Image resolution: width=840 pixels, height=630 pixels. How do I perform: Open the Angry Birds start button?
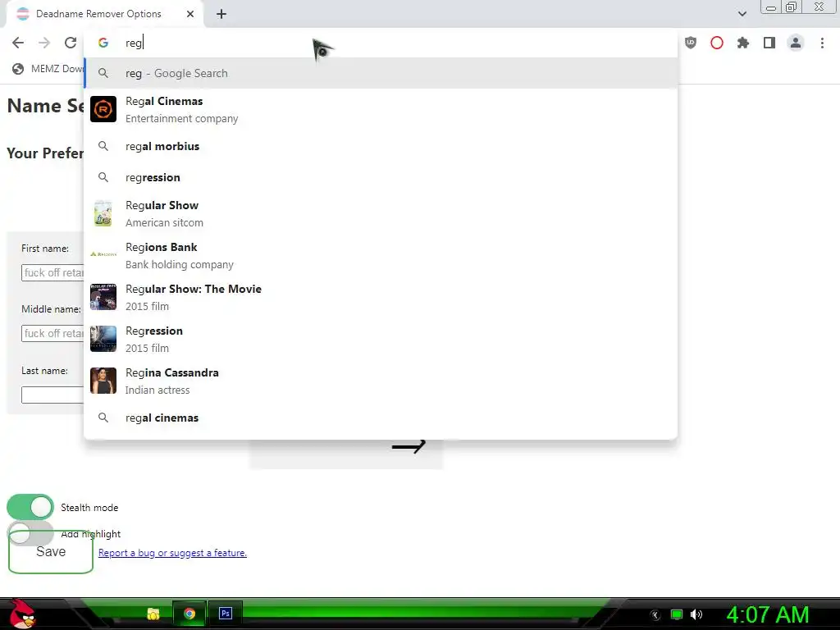point(22,614)
